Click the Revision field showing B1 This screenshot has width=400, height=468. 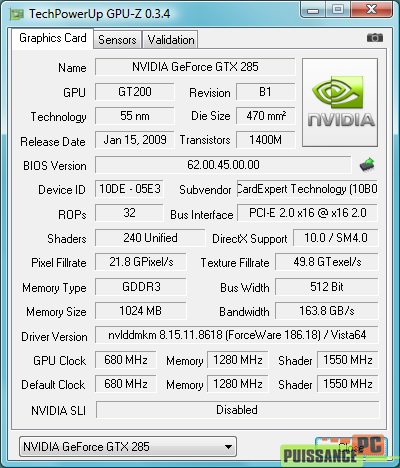point(266,92)
